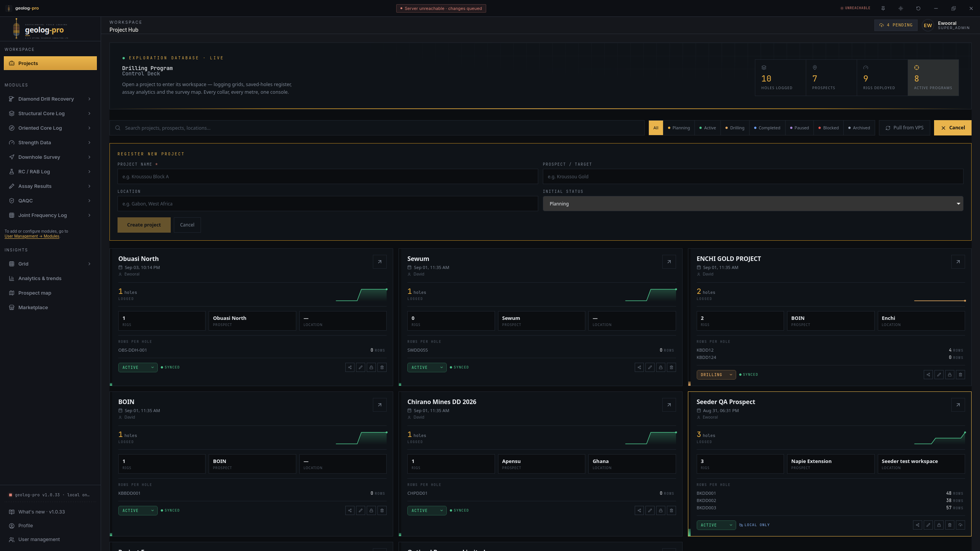Viewport: 980px width, 551px height.
Task: Delete the Sewum project card
Action: 671,367
